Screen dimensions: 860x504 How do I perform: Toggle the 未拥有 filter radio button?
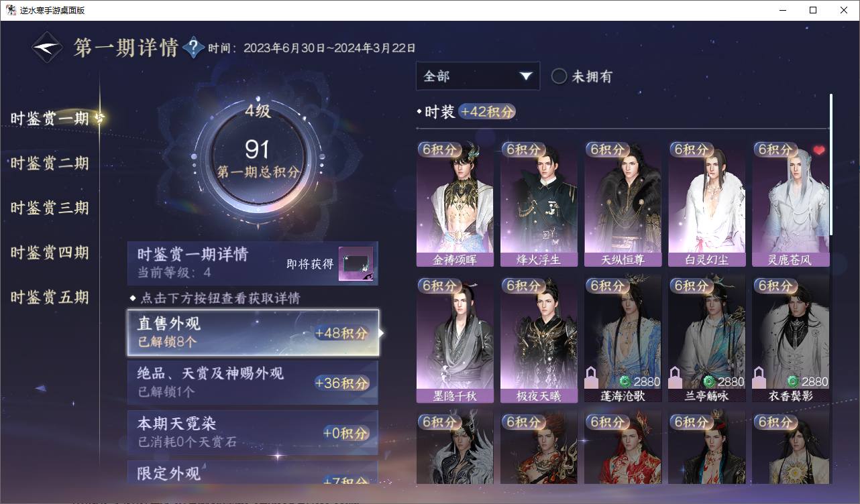[559, 76]
